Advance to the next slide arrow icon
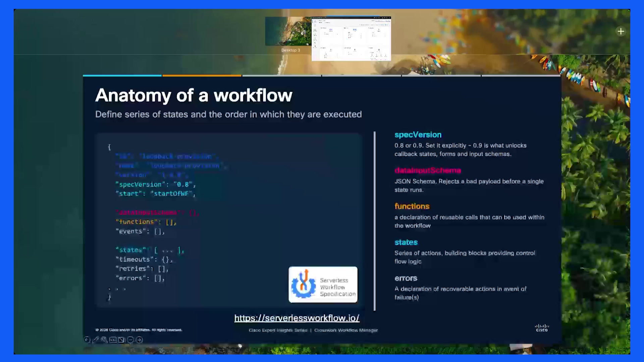Screen dimensions: 644x362 point(139,340)
